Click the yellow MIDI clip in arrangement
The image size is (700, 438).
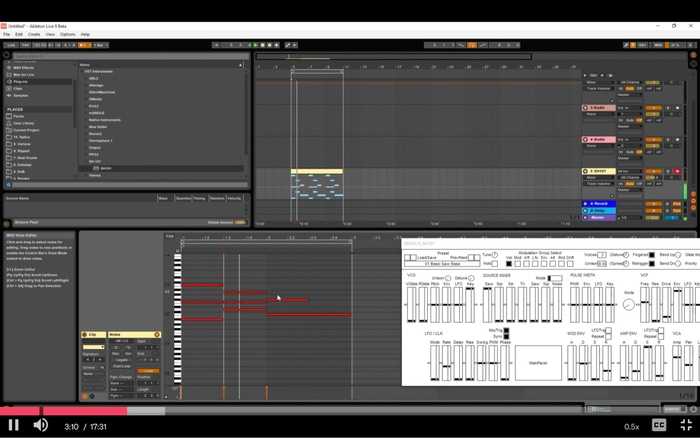coord(317,171)
